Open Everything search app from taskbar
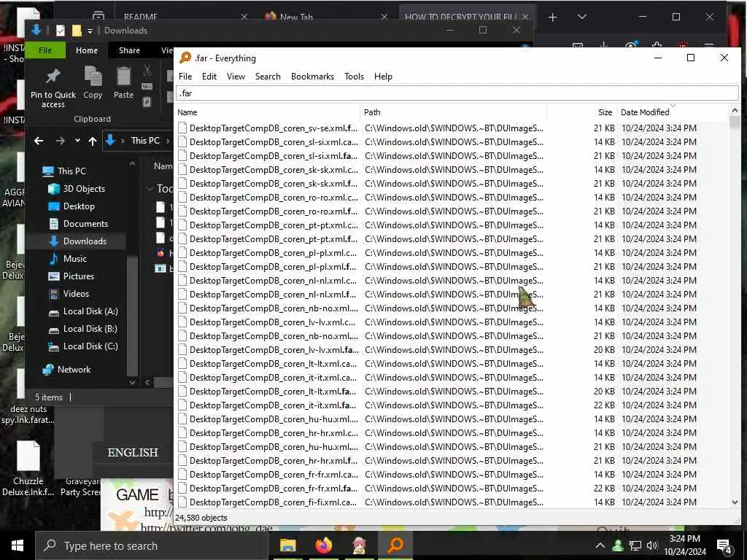Image resolution: width=747 pixels, height=560 pixels. pyautogui.click(x=395, y=545)
